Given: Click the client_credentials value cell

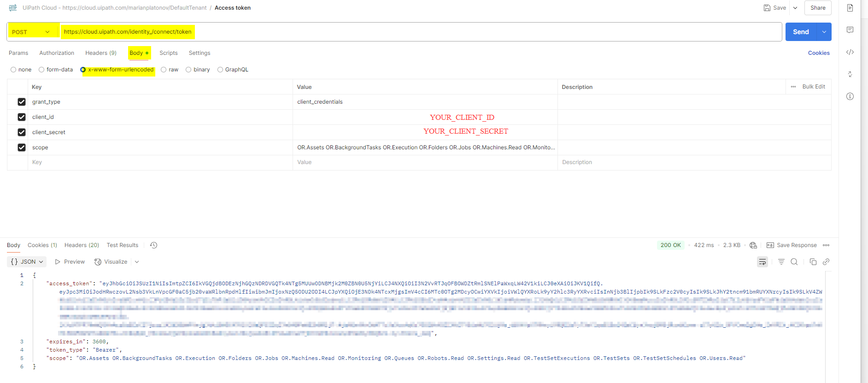Looking at the screenshot, I should pos(425,102).
